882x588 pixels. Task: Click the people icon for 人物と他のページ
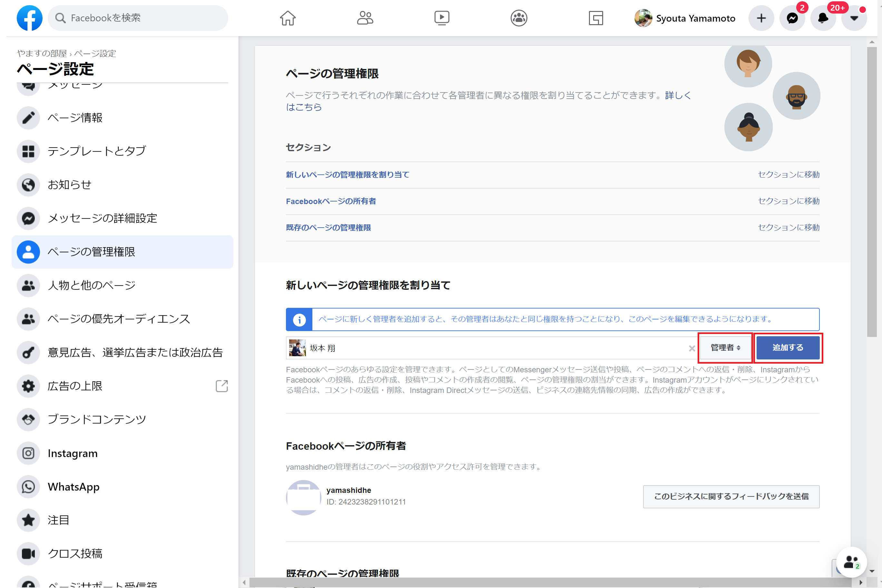(28, 285)
